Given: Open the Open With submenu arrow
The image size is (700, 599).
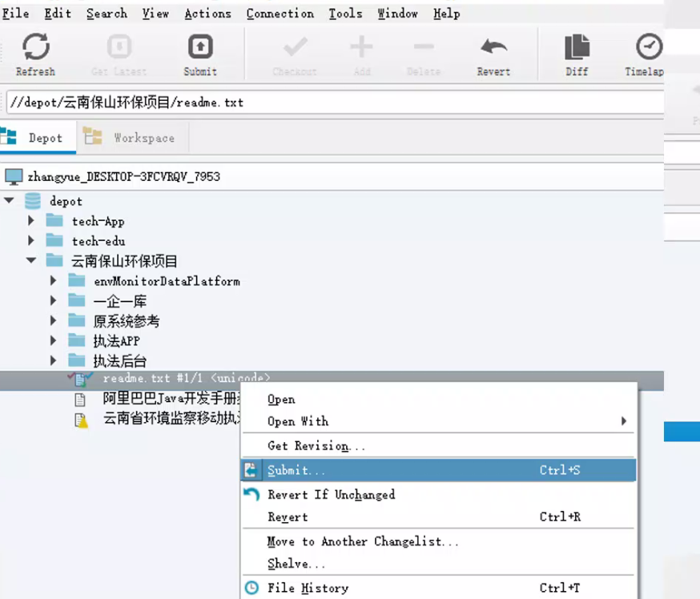Looking at the screenshot, I should coord(623,421).
